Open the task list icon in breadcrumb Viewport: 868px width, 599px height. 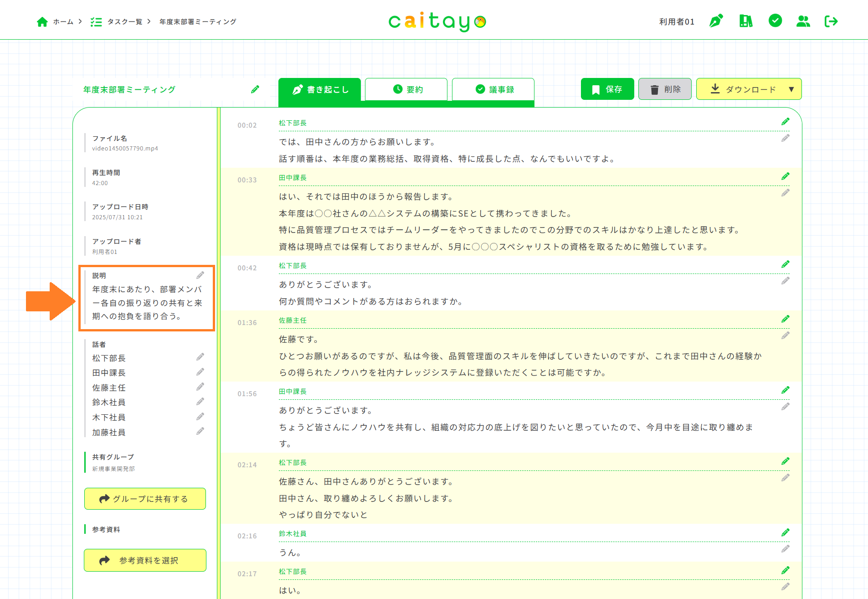click(96, 22)
